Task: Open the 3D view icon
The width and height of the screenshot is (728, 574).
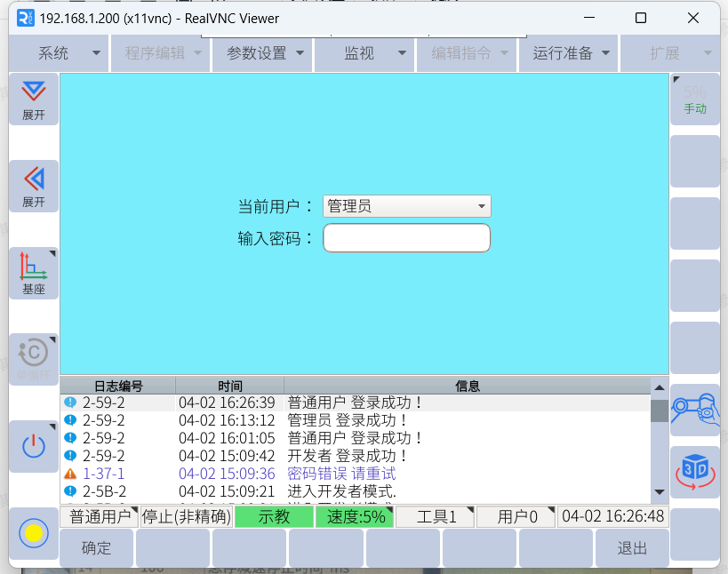Action: [694, 471]
